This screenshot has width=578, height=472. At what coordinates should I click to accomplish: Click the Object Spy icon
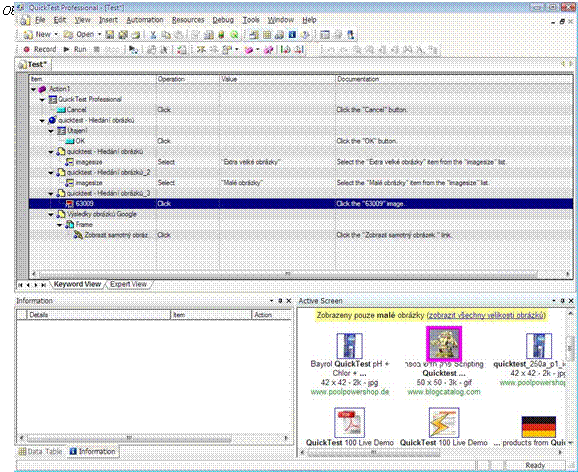coord(351,35)
